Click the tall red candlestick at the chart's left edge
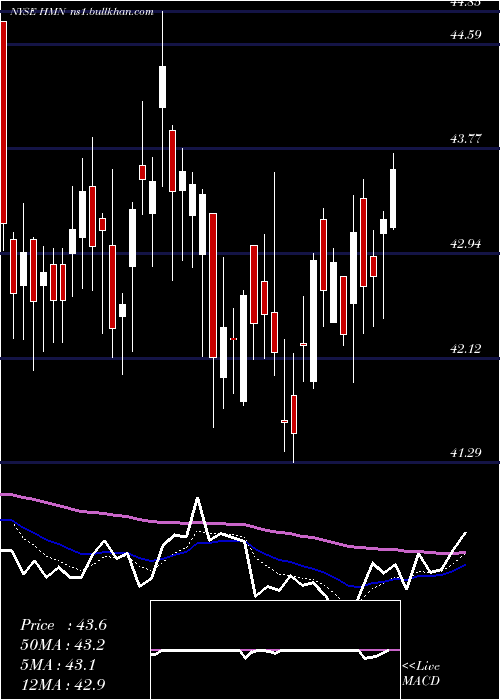 [3, 122]
